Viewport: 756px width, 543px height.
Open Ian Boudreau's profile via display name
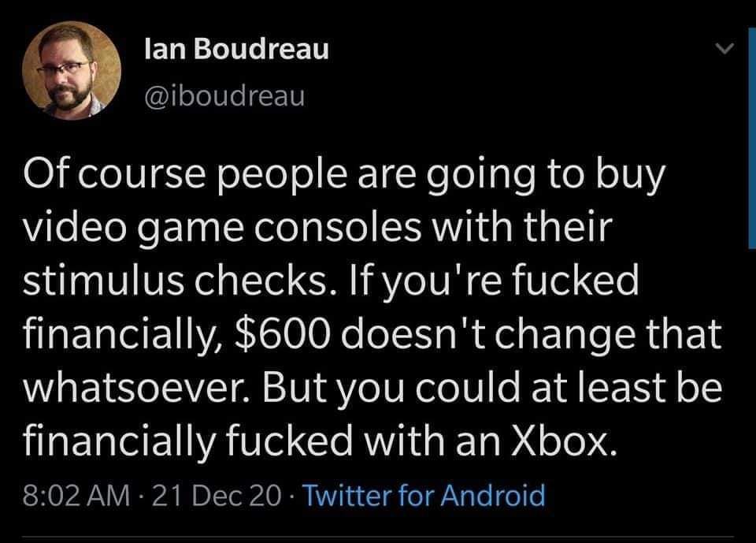[236, 49]
